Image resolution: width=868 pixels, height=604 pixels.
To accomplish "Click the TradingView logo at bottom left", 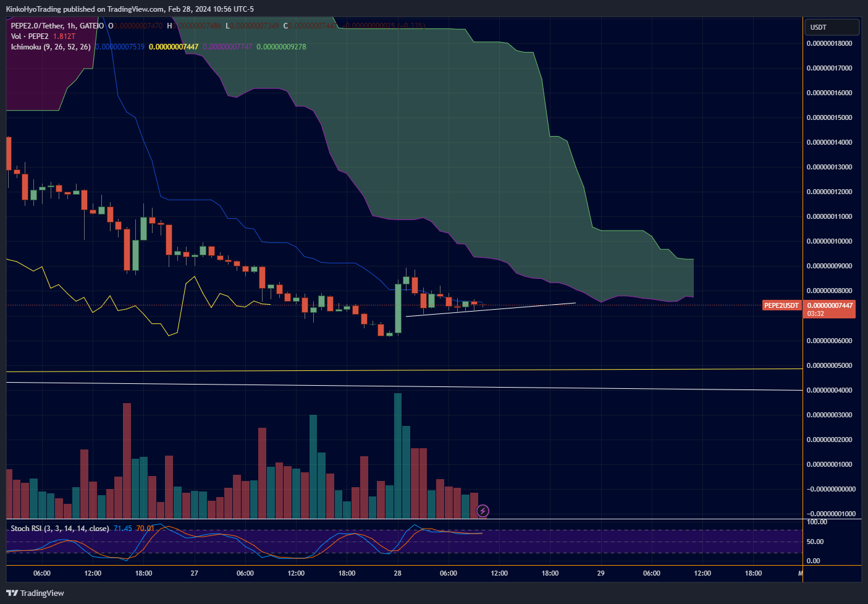I will coord(35,593).
